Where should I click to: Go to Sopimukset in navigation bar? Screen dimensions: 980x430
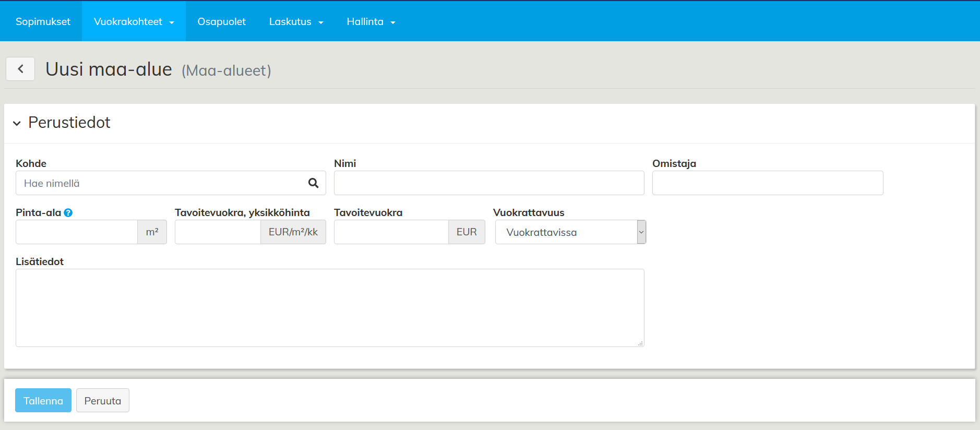pyautogui.click(x=43, y=22)
